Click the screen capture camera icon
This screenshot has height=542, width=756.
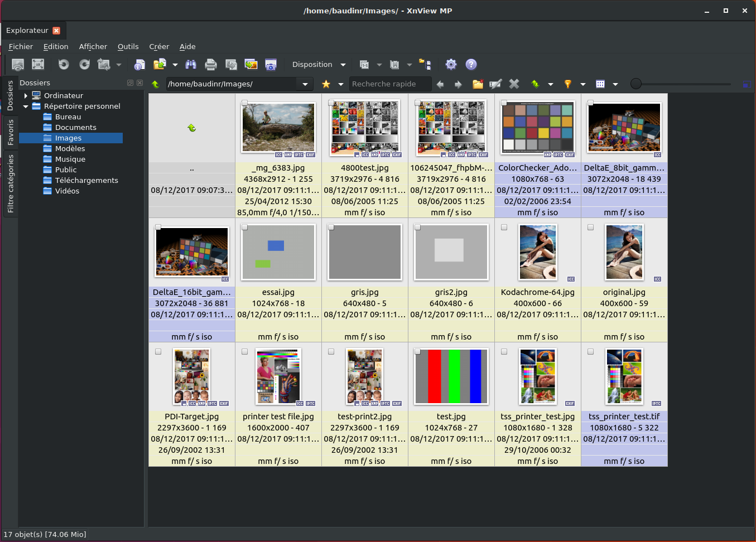coord(271,65)
